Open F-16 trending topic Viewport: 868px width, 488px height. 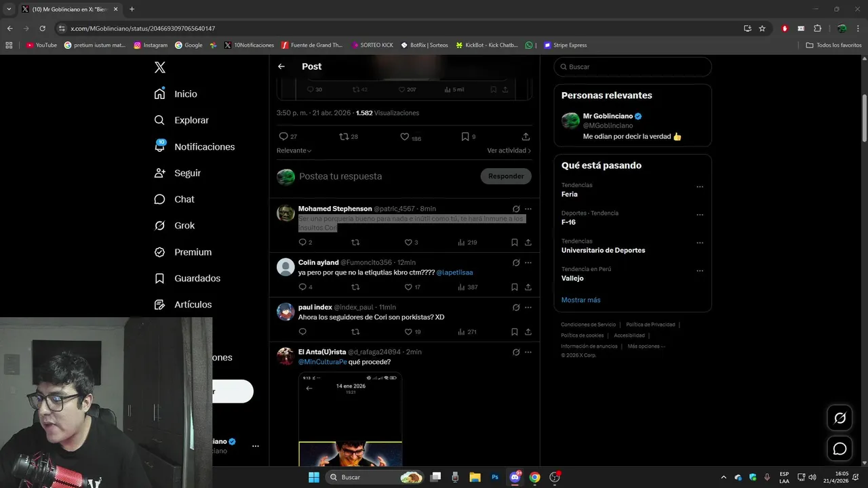568,222
